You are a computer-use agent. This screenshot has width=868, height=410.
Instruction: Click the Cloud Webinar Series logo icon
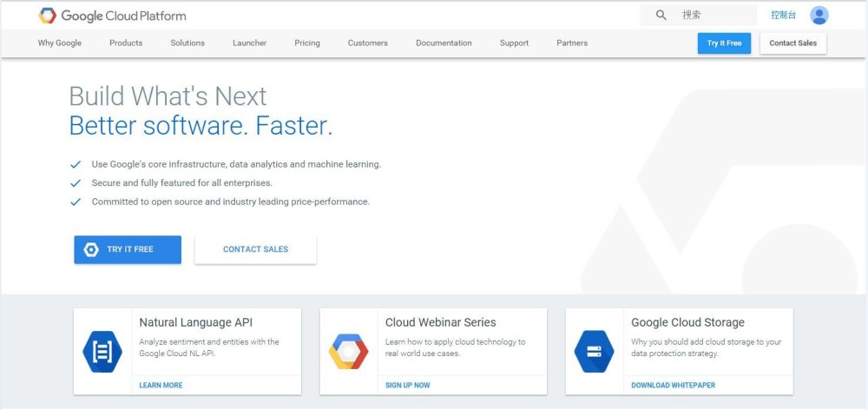point(348,351)
